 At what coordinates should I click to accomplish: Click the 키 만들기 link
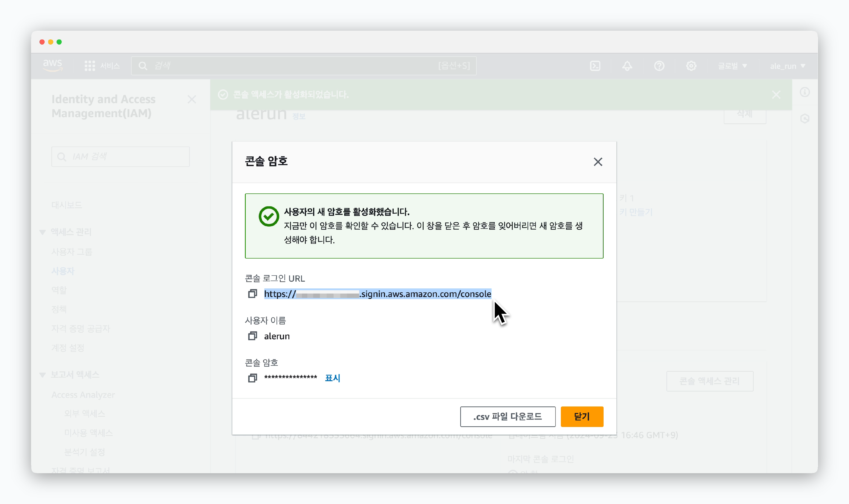click(636, 212)
